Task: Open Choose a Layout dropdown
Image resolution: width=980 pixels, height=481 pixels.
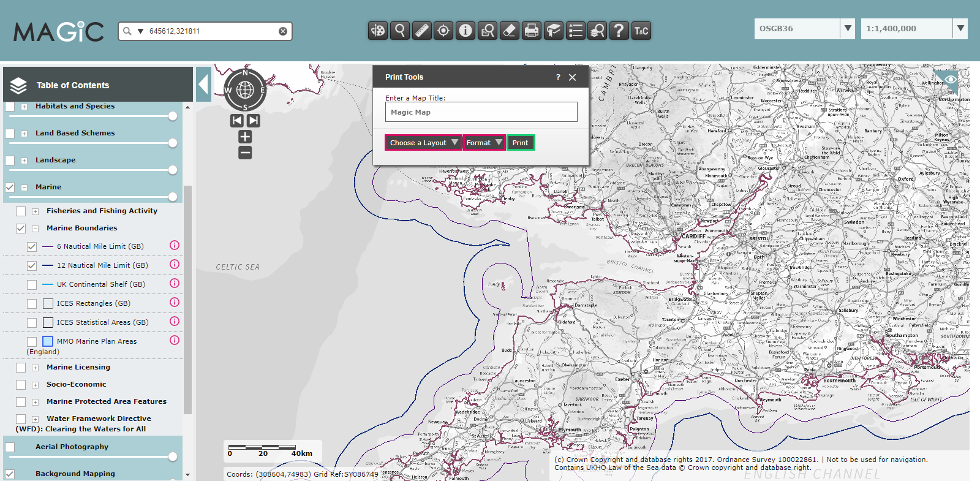Action: click(423, 143)
